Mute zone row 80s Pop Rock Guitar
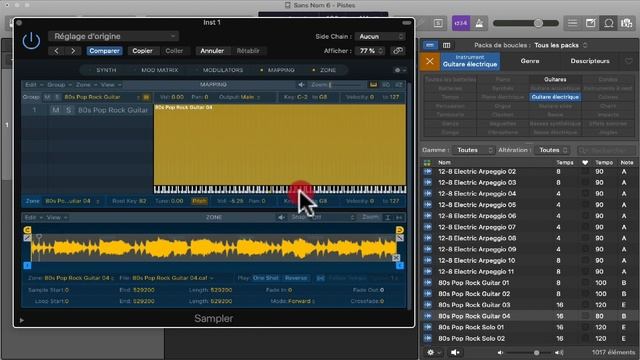640x360 pixels. 56,110
